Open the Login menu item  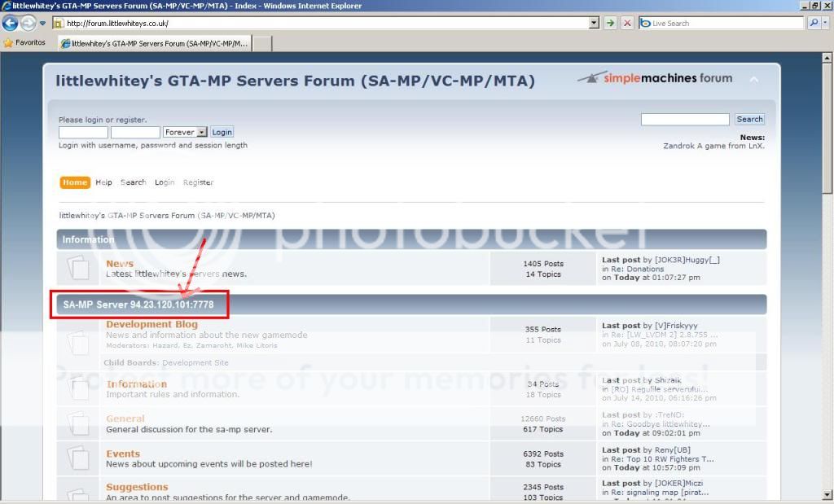pos(165,182)
